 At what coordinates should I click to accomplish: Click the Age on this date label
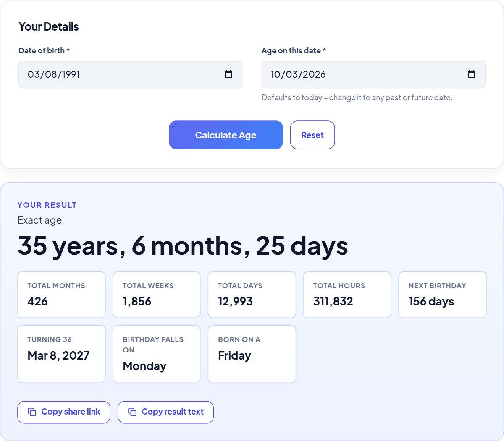[294, 51]
